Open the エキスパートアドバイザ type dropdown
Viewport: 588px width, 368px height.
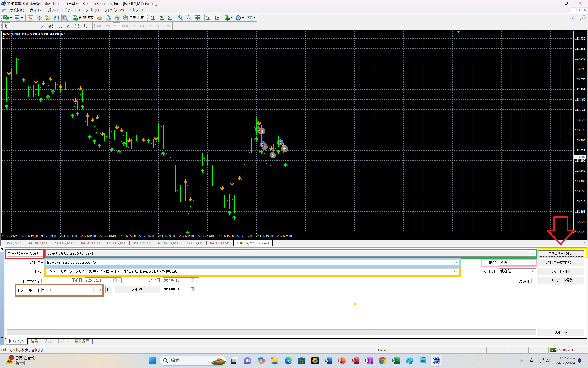(25, 254)
